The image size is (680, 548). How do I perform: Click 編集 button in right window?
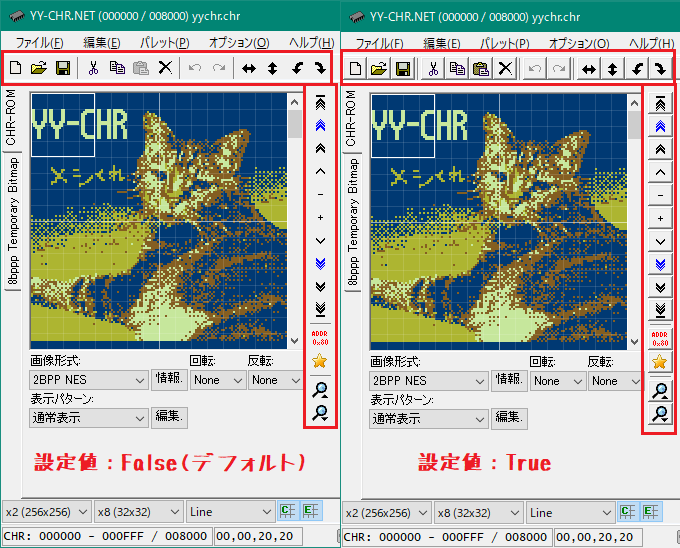(x=509, y=418)
